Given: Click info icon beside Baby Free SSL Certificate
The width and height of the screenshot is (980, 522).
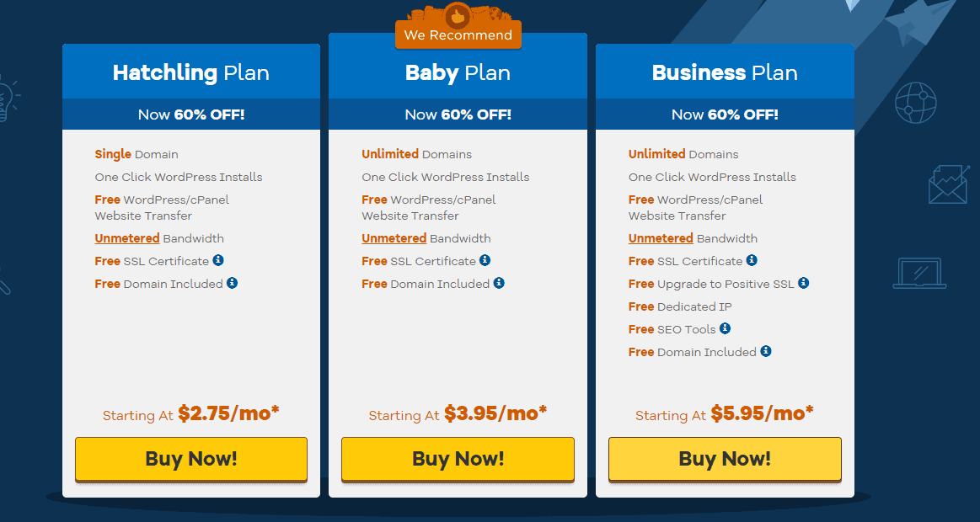Looking at the screenshot, I should (x=485, y=260).
